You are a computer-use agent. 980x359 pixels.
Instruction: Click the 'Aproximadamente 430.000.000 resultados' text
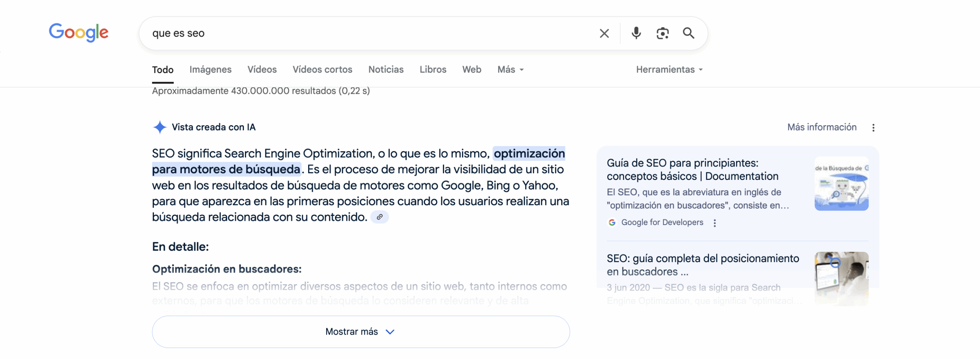[x=261, y=91]
